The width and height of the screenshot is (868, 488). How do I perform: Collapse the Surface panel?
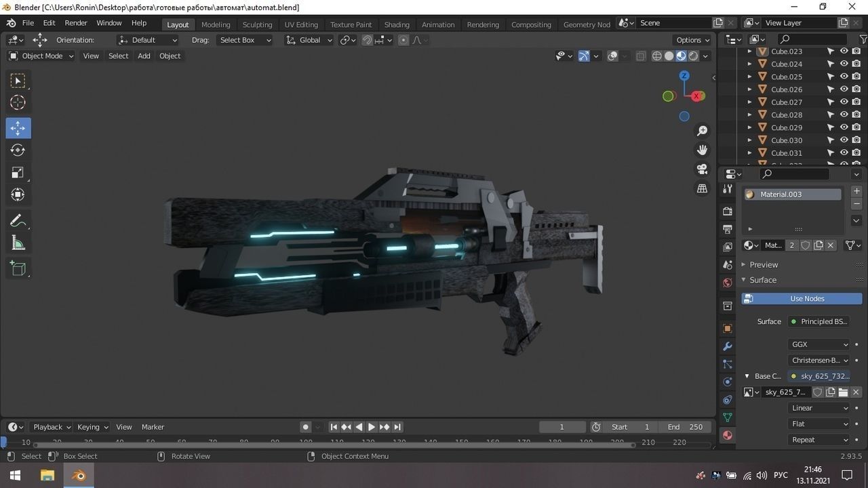click(x=763, y=280)
